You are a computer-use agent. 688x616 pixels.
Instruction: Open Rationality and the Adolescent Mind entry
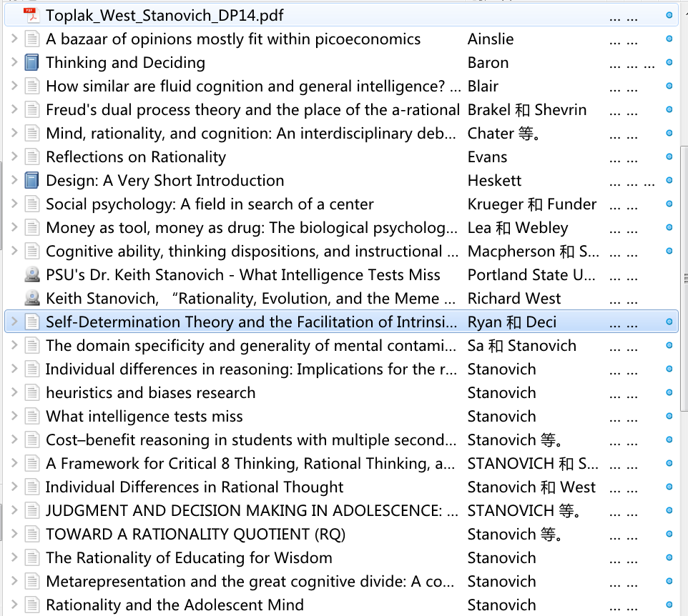pyautogui.click(x=175, y=605)
